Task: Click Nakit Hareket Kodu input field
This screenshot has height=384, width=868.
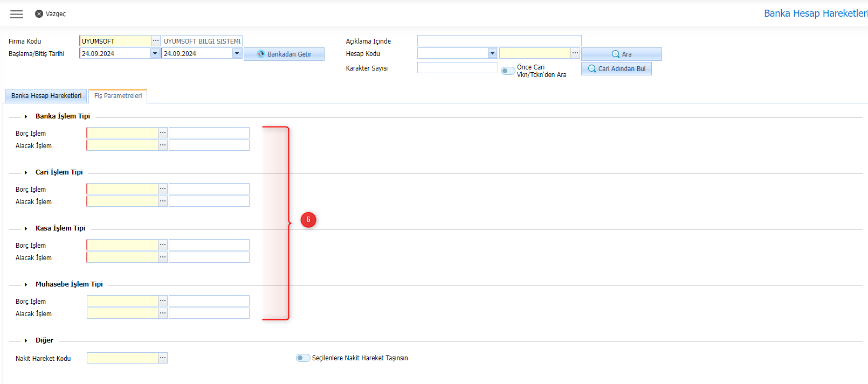Action: coord(122,358)
